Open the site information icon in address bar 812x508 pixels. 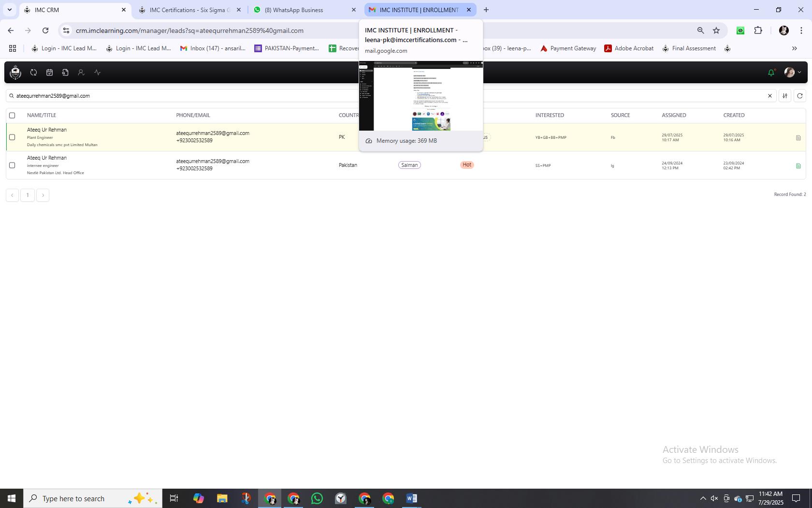66,30
